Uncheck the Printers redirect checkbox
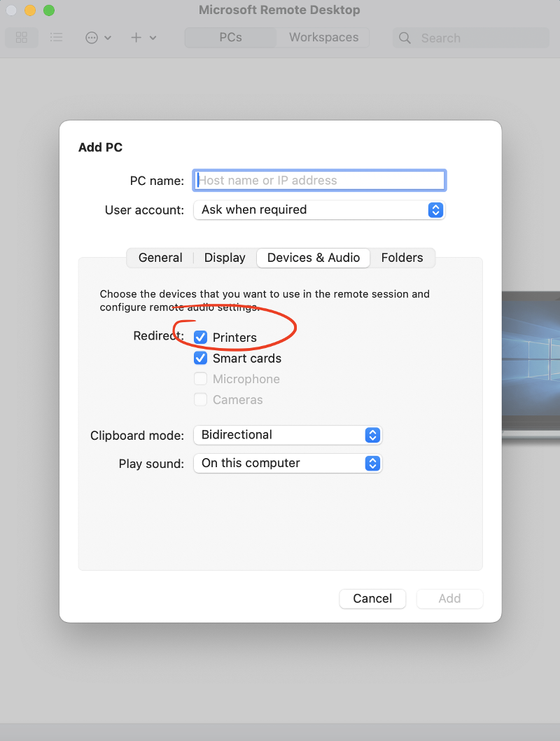 coord(201,338)
